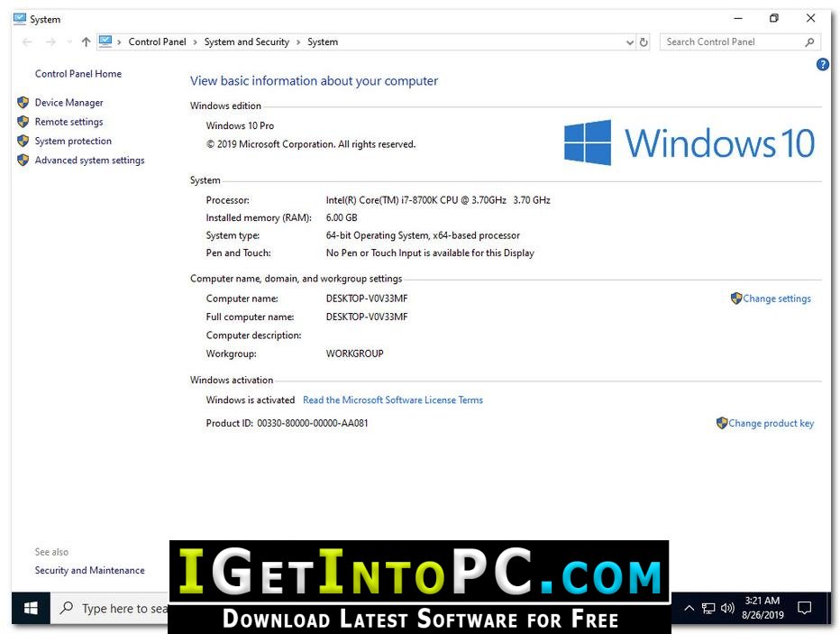Click the Advanced system settings shield icon

[x=23, y=160]
